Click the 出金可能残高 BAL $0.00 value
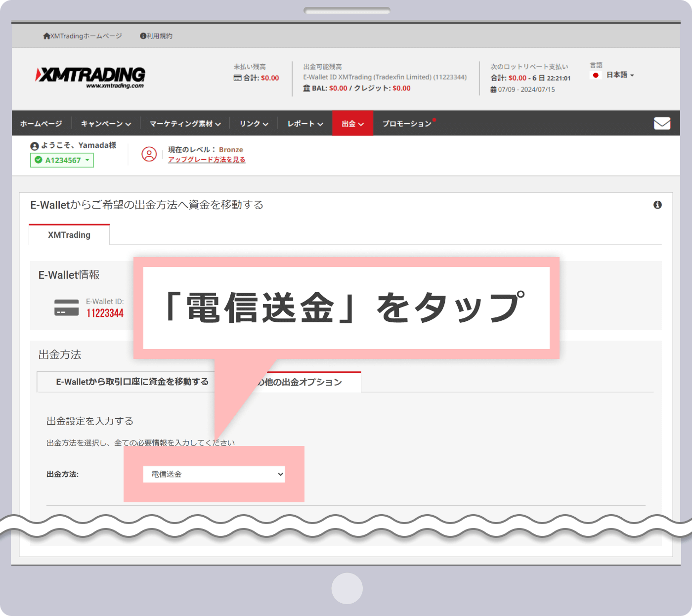 click(338, 88)
